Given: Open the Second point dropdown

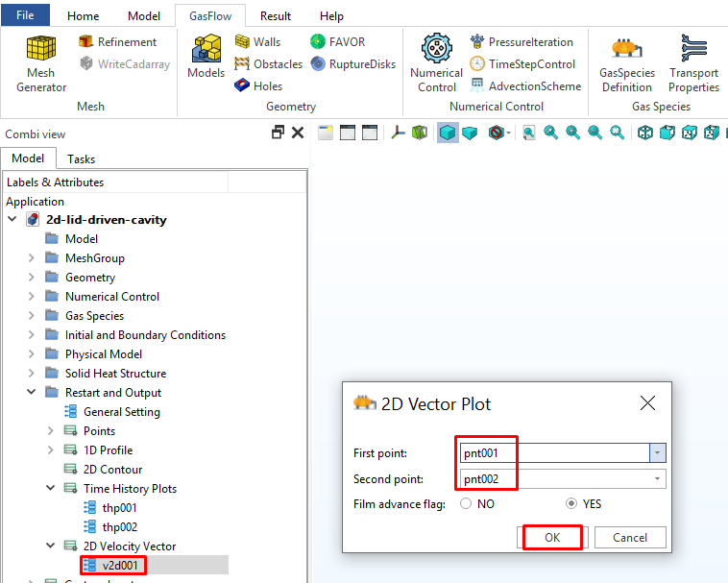Looking at the screenshot, I should [x=657, y=478].
